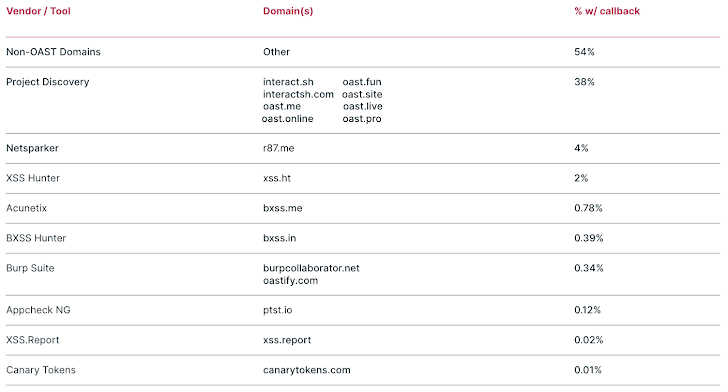Screen dimensions: 728x392
Task: Select the Appcheck NG vendor cell
Action: pyautogui.click(x=38, y=310)
